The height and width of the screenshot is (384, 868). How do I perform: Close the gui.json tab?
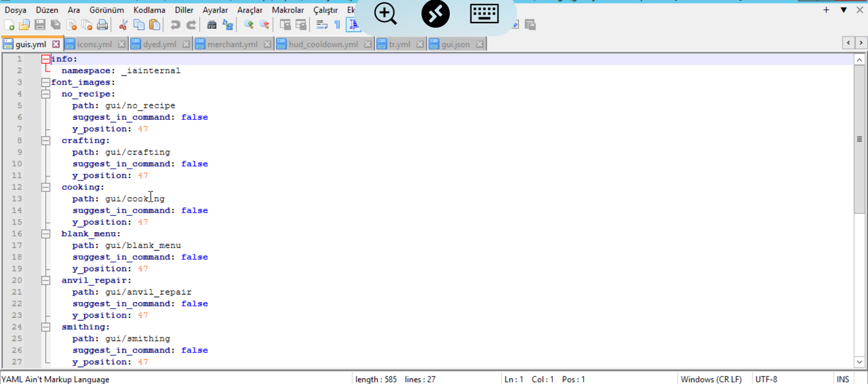480,44
